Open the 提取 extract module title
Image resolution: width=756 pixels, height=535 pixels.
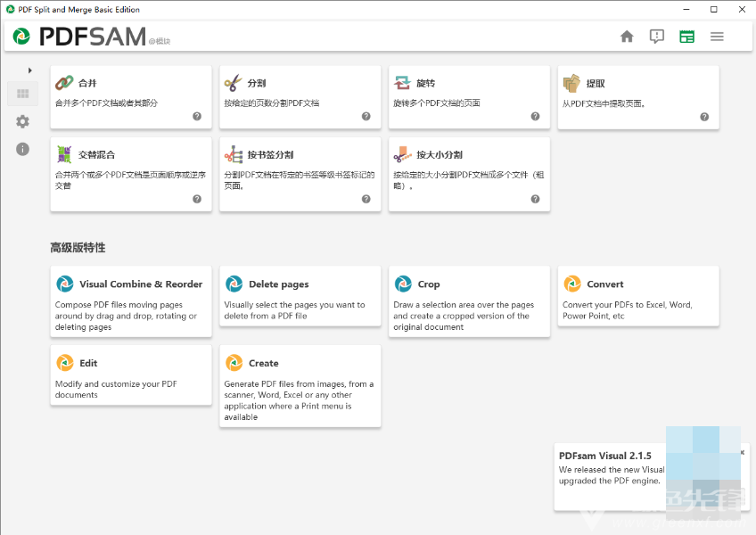point(596,84)
